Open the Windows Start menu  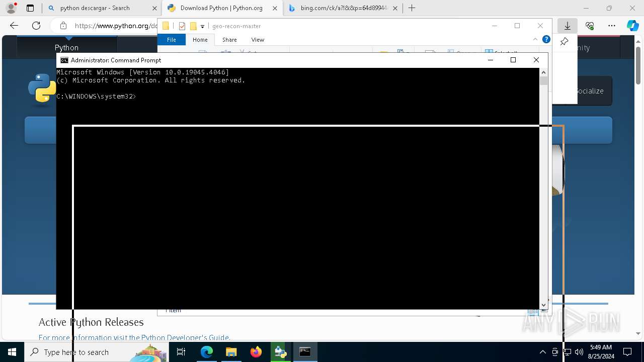click(x=12, y=352)
